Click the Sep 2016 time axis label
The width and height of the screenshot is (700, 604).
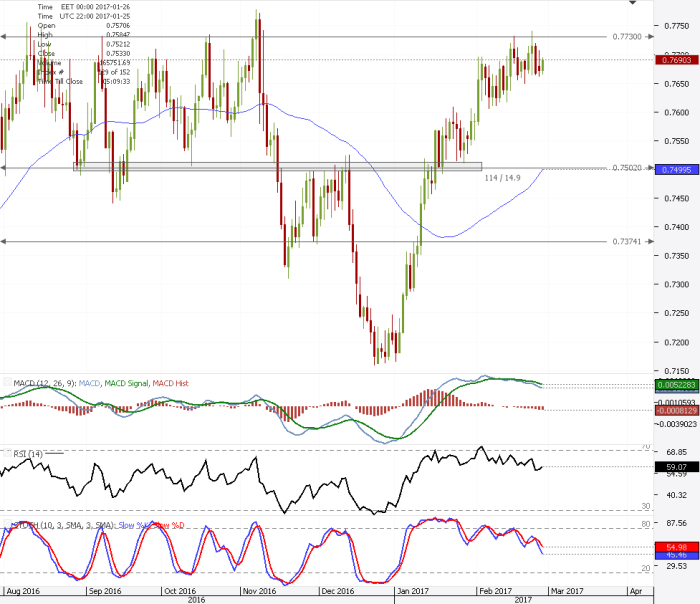point(105,591)
